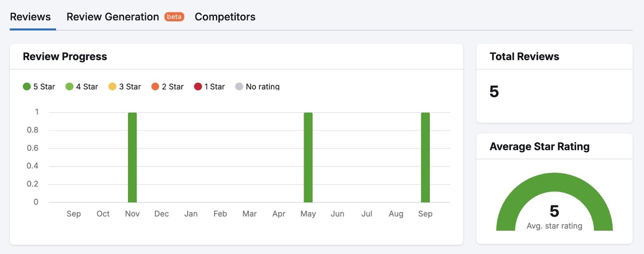644x254 pixels.
Task: Toggle the 3 Star series in the legend
Action: (x=124, y=86)
